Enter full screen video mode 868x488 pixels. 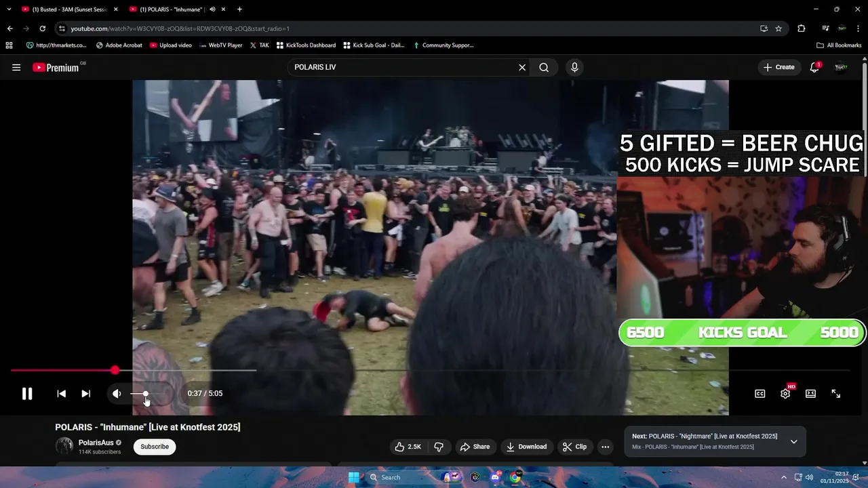(836, 394)
